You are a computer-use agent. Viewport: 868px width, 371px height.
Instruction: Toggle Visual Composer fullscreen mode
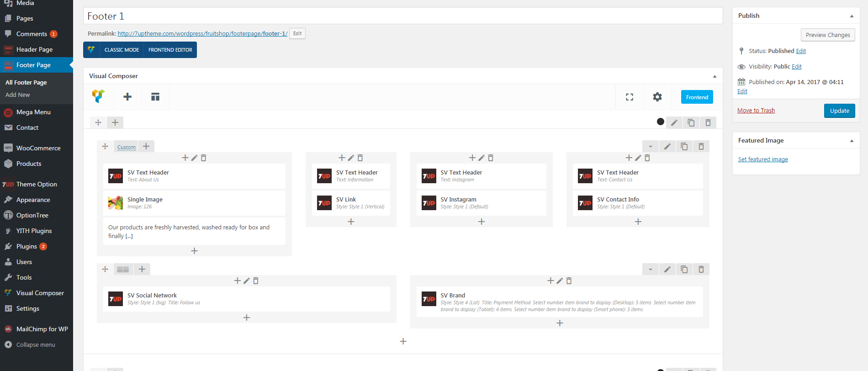630,97
